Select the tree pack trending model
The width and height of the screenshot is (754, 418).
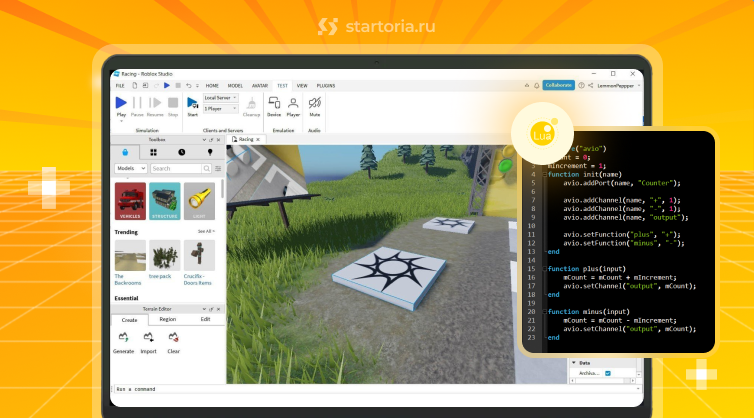[x=164, y=260]
